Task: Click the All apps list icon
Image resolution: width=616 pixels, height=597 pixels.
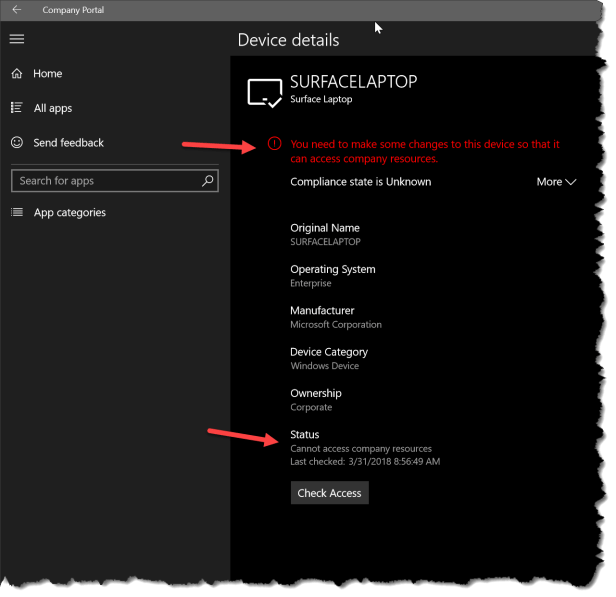Action: click(16, 108)
